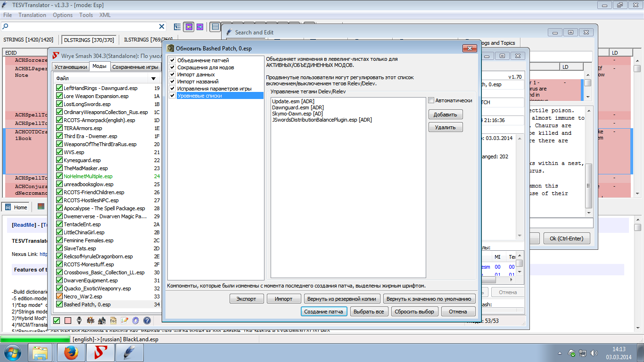Uncheck Объединение патчей in Bashed Patch dialog
Image resolution: width=644 pixels, height=362 pixels.
[x=172, y=60]
